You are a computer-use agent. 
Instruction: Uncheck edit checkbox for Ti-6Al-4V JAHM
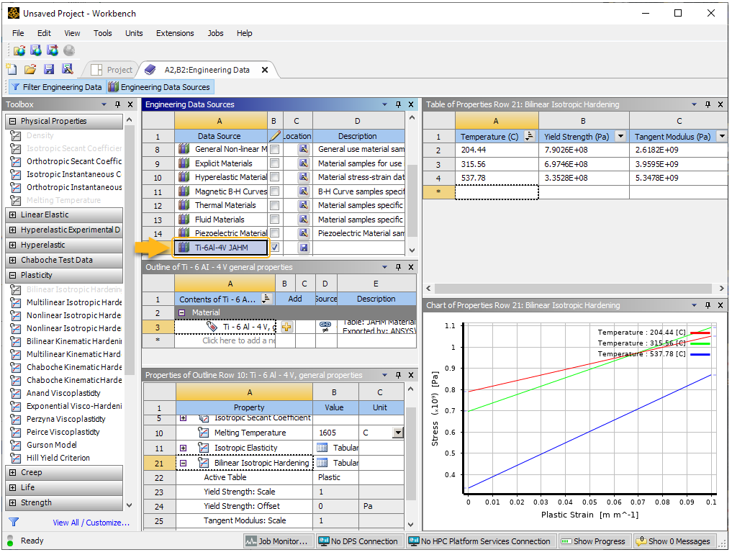point(275,248)
